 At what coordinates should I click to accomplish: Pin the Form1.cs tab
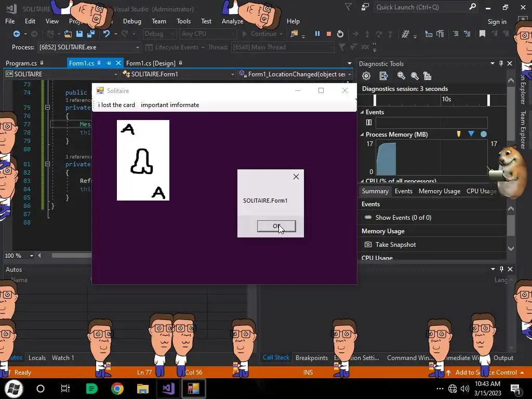click(109, 63)
